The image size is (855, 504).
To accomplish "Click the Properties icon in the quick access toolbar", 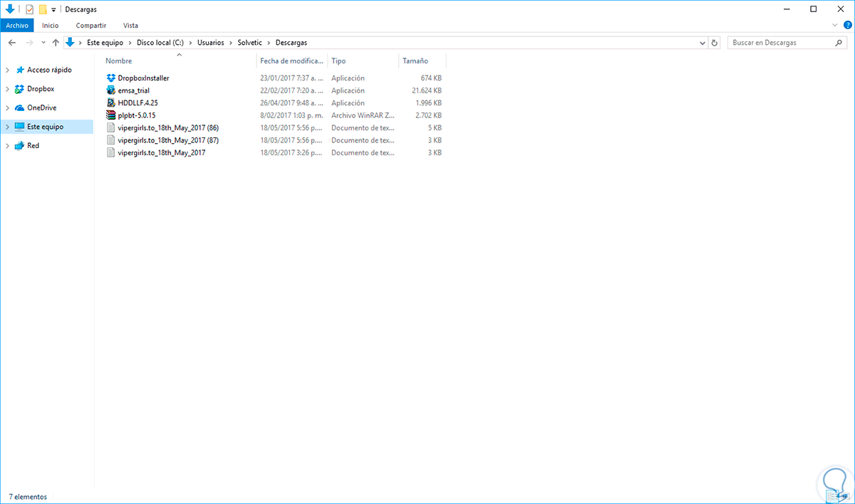I will [x=30, y=9].
